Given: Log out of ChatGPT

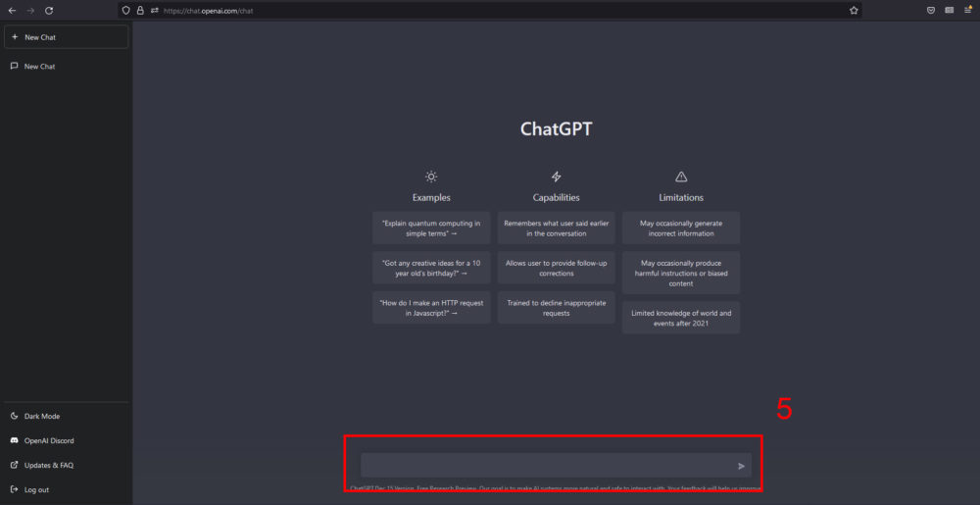Looking at the screenshot, I should [67, 490].
